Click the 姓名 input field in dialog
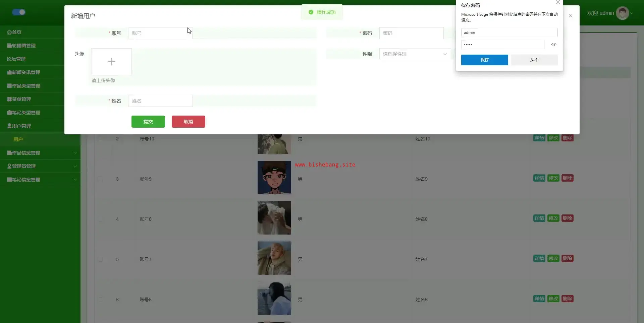The image size is (644, 323). coord(161,101)
